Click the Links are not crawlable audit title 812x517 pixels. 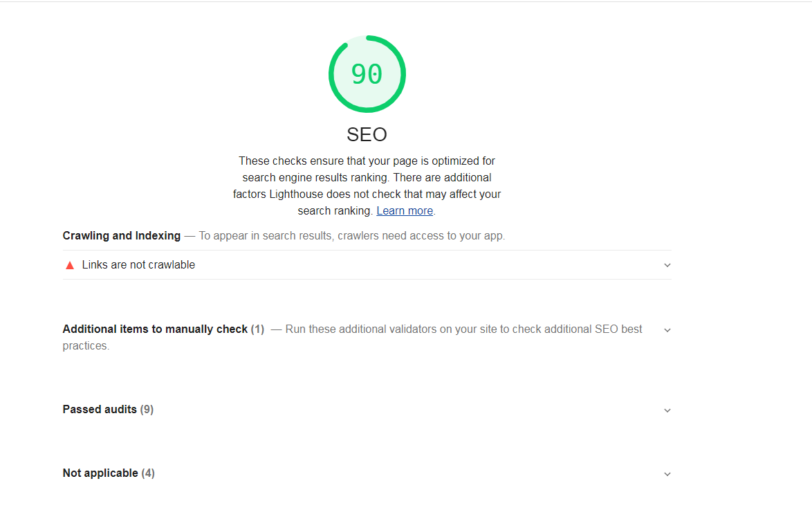(x=138, y=265)
